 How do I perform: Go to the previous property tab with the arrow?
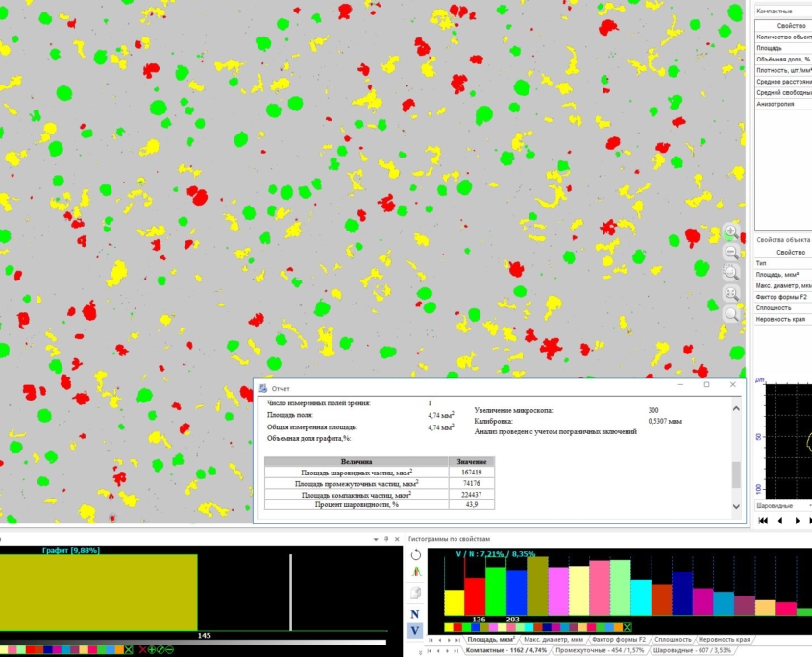click(440, 640)
